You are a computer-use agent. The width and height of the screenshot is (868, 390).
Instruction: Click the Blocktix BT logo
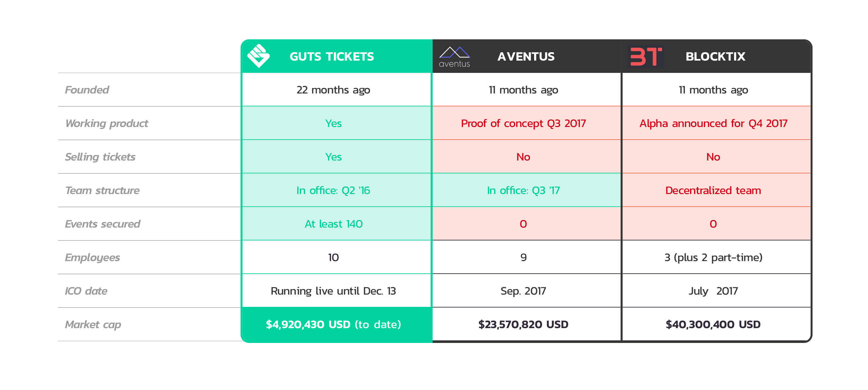coord(645,56)
